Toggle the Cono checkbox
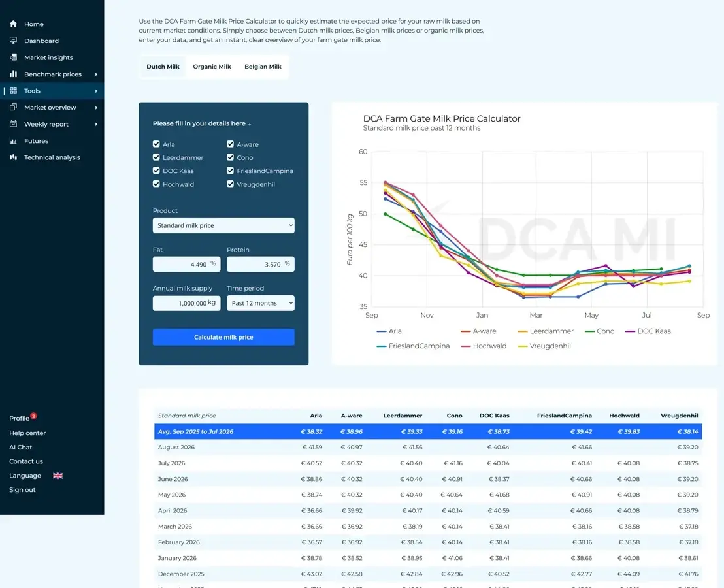The width and height of the screenshot is (724, 588). (x=230, y=157)
